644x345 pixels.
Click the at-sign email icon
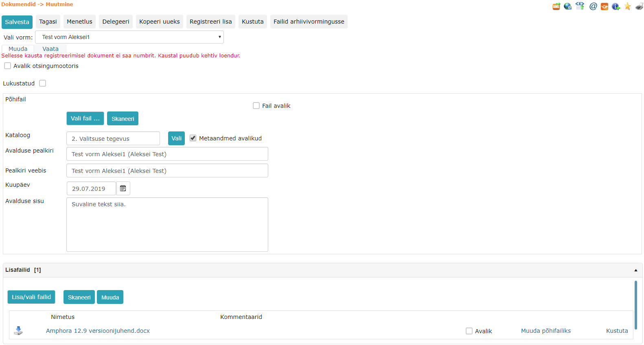click(x=593, y=6)
